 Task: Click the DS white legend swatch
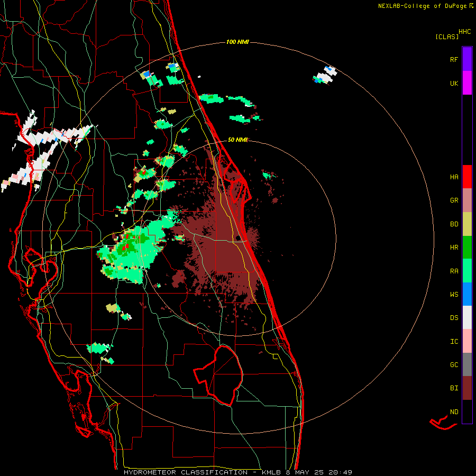click(467, 317)
